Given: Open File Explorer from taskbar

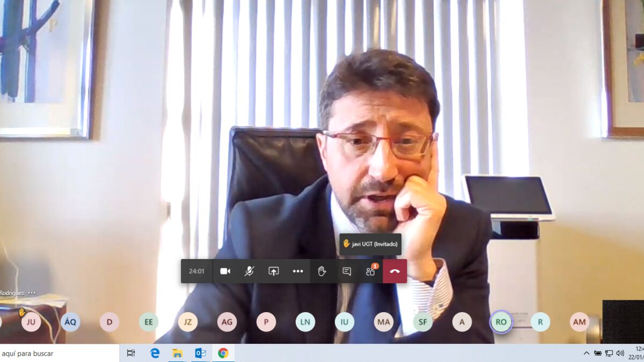Looking at the screenshot, I should pyautogui.click(x=177, y=353).
